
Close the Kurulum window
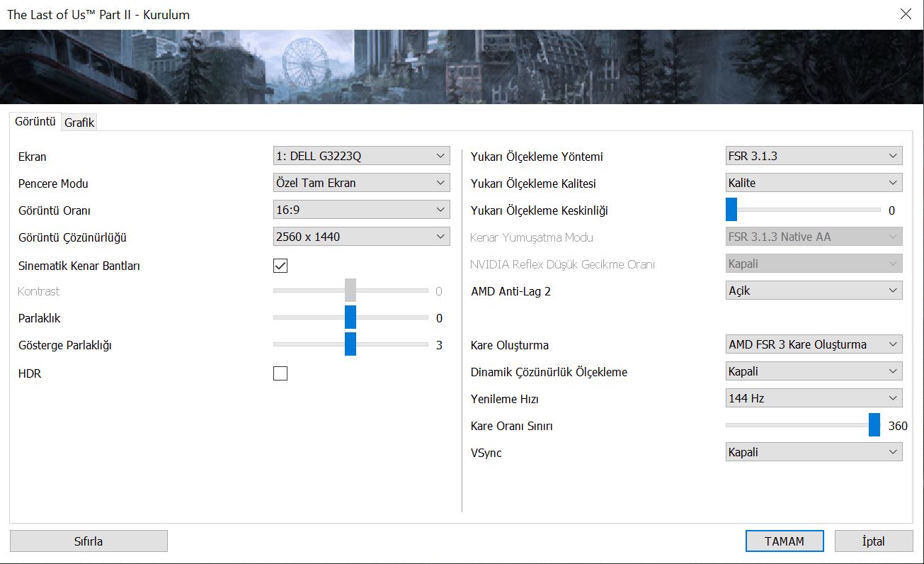point(906,14)
